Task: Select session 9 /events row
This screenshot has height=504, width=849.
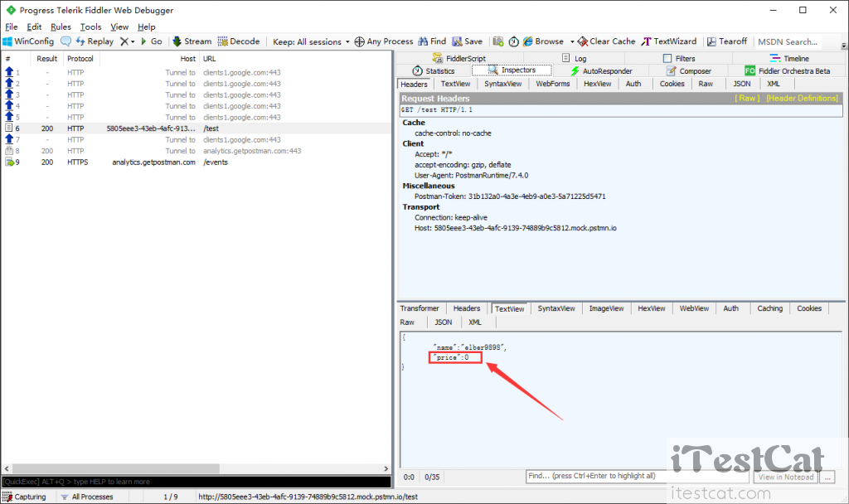Action: point(196,162)
